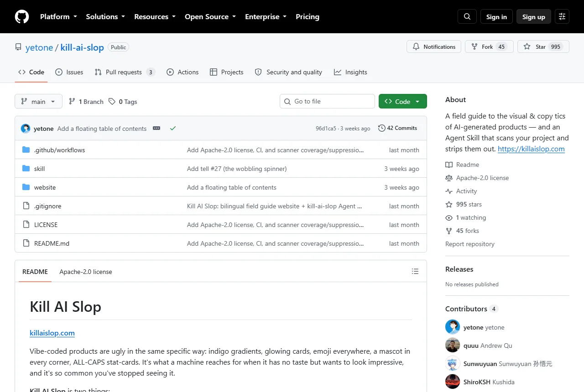Switch to the Code tab

coord(31,72)
